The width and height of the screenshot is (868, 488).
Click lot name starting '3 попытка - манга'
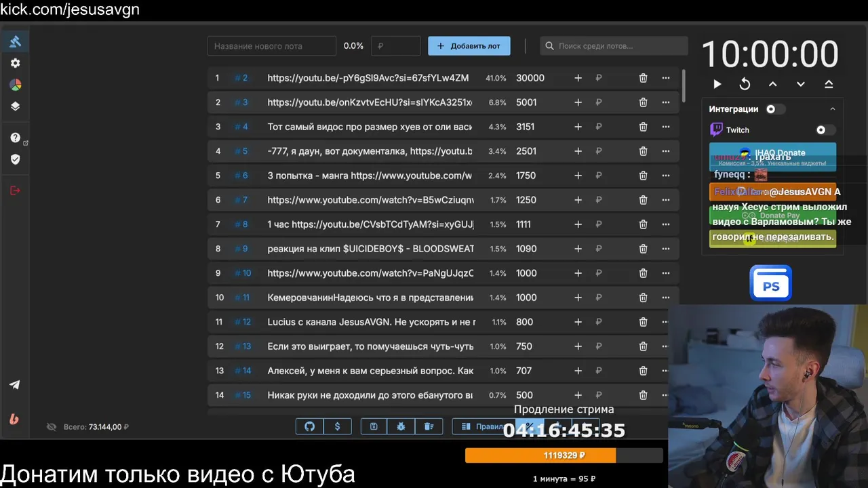click(x=370, y=176)
